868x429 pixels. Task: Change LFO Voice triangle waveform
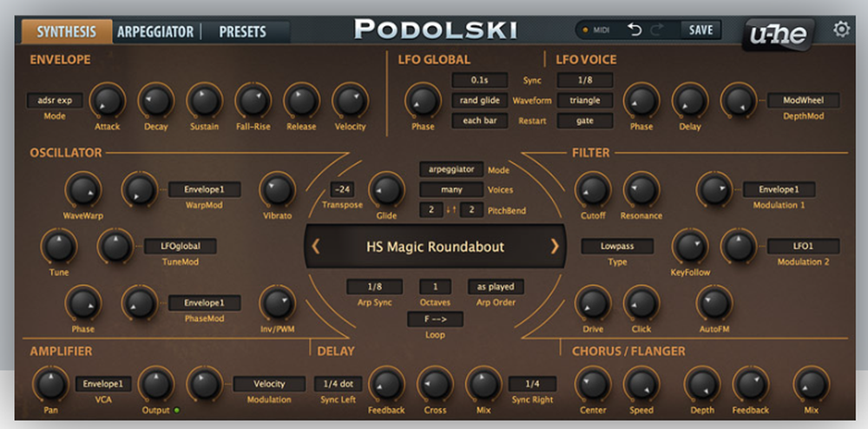585,100
